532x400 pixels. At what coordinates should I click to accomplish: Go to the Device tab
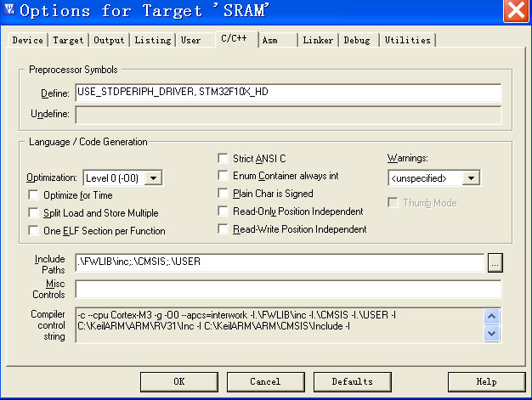pos(28,40)
